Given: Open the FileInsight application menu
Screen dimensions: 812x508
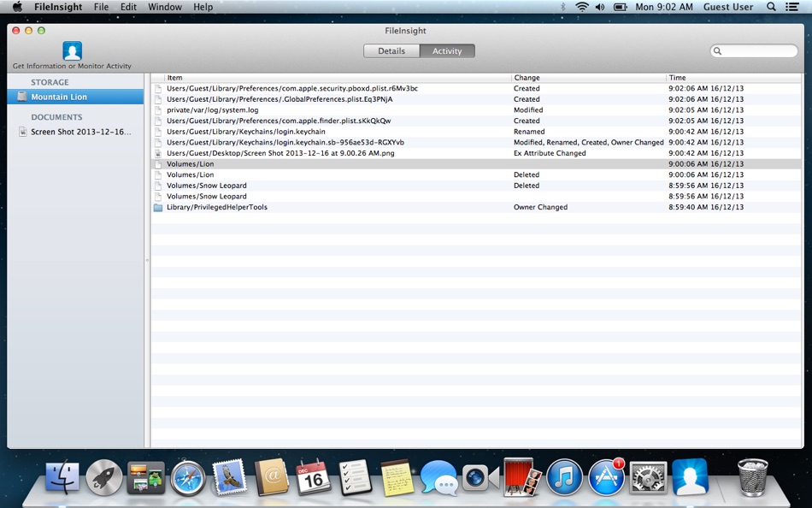Looking at the screenshot, I should click(x=58, y=7).
